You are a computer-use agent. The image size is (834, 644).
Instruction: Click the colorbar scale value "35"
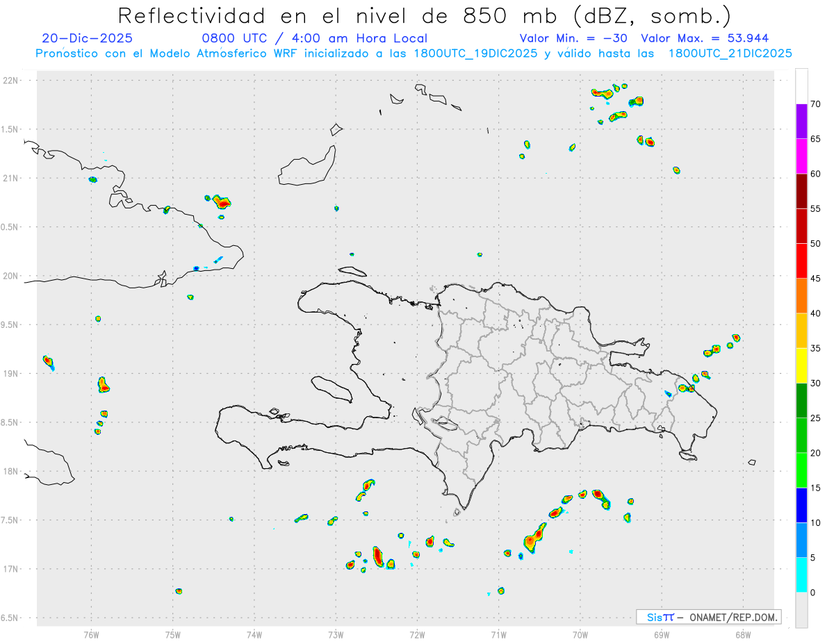click(x=816, y=348)
